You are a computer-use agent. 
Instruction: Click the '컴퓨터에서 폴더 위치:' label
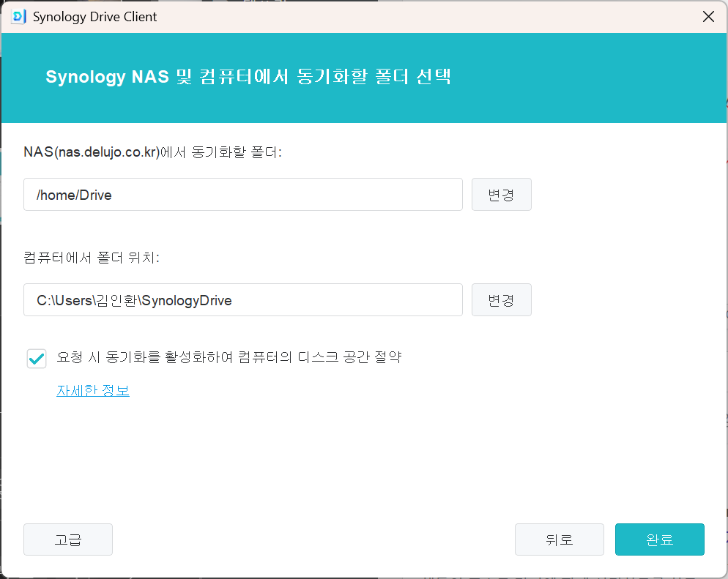pyautogui.click(x=92, y=258)
